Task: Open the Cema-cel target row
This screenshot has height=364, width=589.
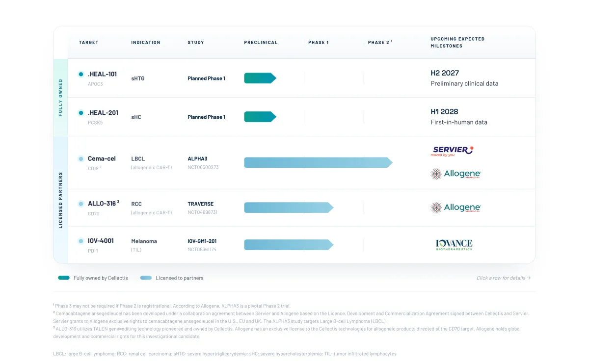Action: click(301, 163)
